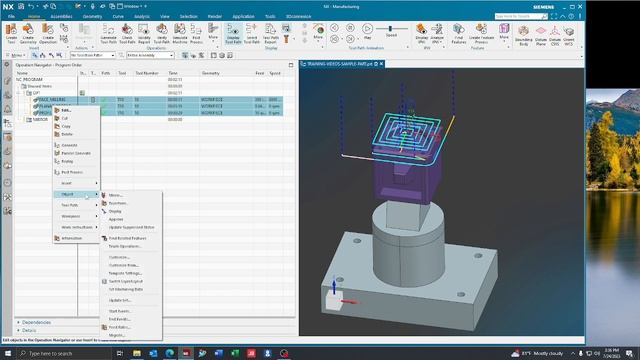The width and height of the screenshot is (640, 360).
Task: Click the Analyze IPW icon
Action: [x=437, y=33]
